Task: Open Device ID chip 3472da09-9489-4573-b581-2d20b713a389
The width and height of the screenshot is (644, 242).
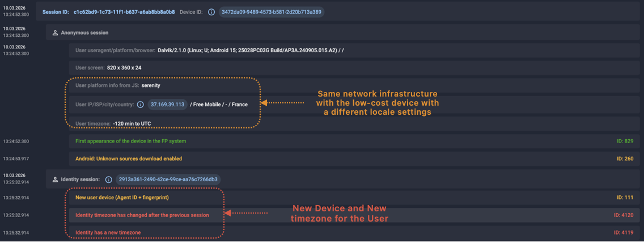Action: (x=272, y=12)
